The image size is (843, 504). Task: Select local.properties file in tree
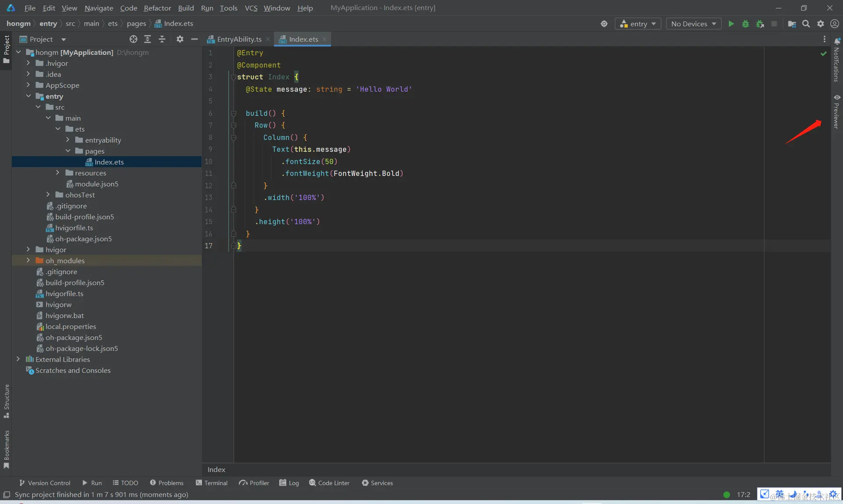pyautogui.click(x=71, y=326)
